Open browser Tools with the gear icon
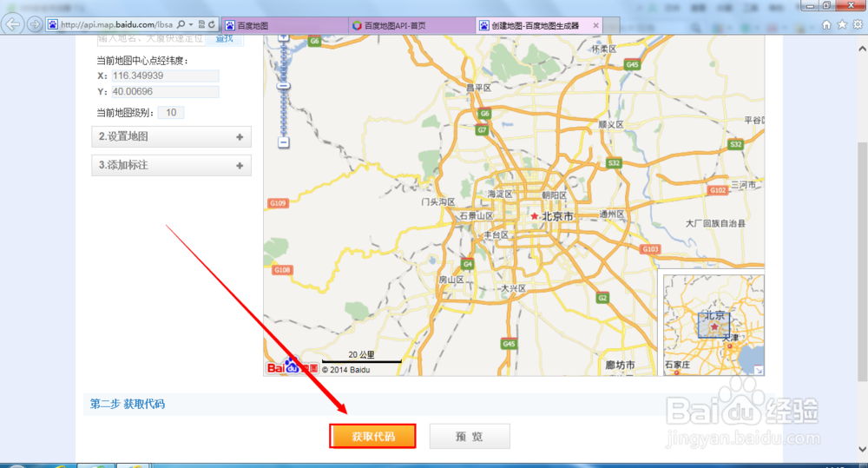Viewport: 868px width, 468px height. 858,24
